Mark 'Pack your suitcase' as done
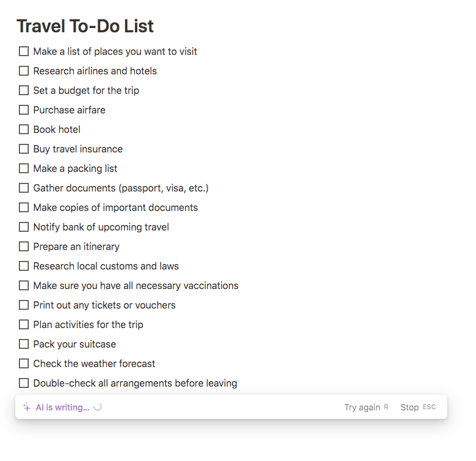The height and width of the screenshot is (461, 476). pyautogui.click(x=24, y=344)
